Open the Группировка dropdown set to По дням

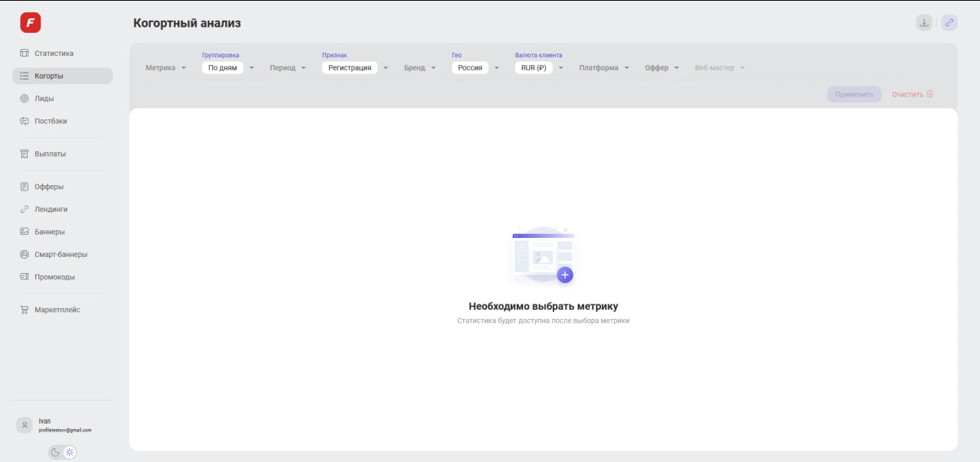[x=228, y=68]
